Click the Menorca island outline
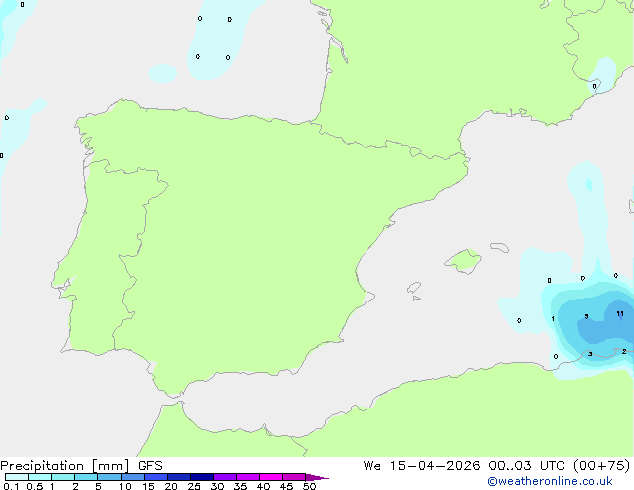Screen dimensions: 634x490 coord(500,247)
